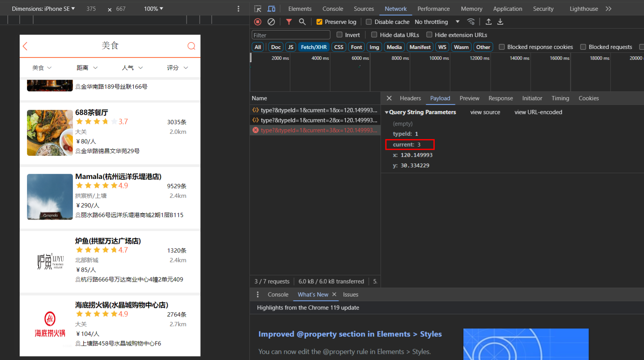Enable Hide extension URLs
The height and width of the screenshot is (360, 644).
[429, 35]
